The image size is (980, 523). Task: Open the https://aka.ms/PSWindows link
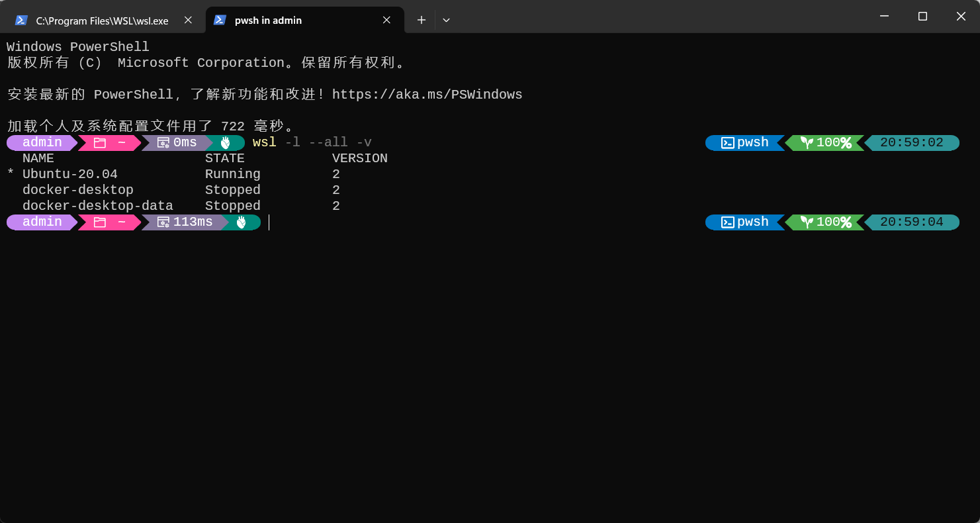(427, 95)
